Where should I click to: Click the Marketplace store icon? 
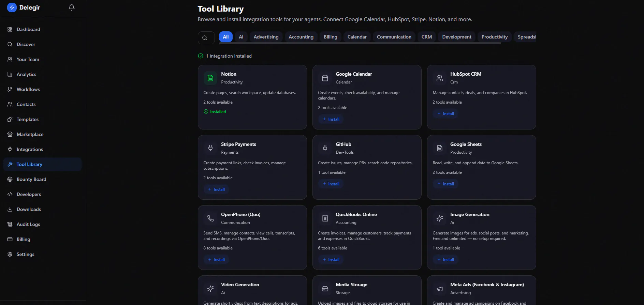tap(10, 134)
